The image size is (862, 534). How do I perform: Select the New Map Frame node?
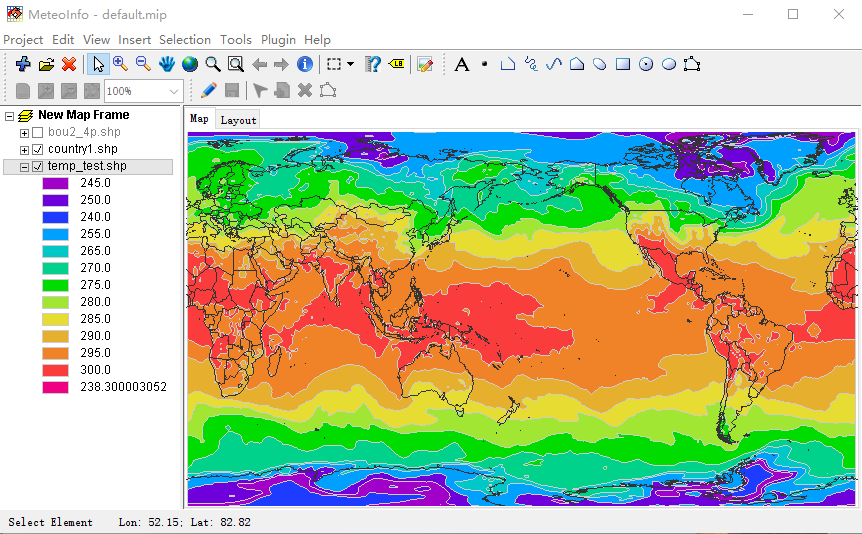[x=83, y=115]
